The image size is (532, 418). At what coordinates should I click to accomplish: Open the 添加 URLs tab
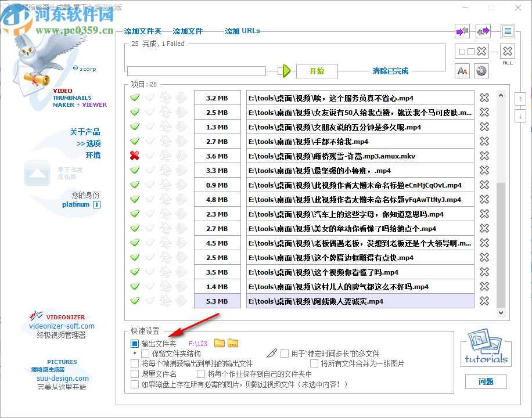(242, 31)
